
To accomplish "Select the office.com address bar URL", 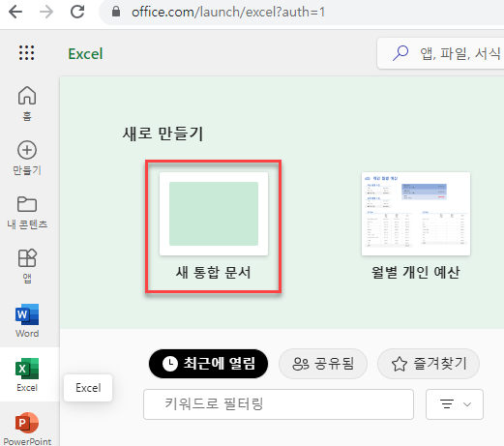I will [228, 13].
